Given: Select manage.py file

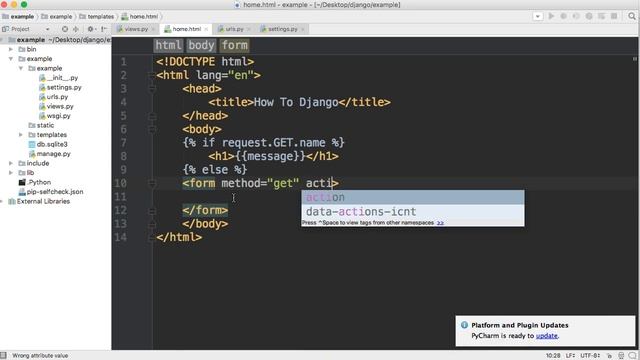Looking at the screenshot, I should [50, 154].
